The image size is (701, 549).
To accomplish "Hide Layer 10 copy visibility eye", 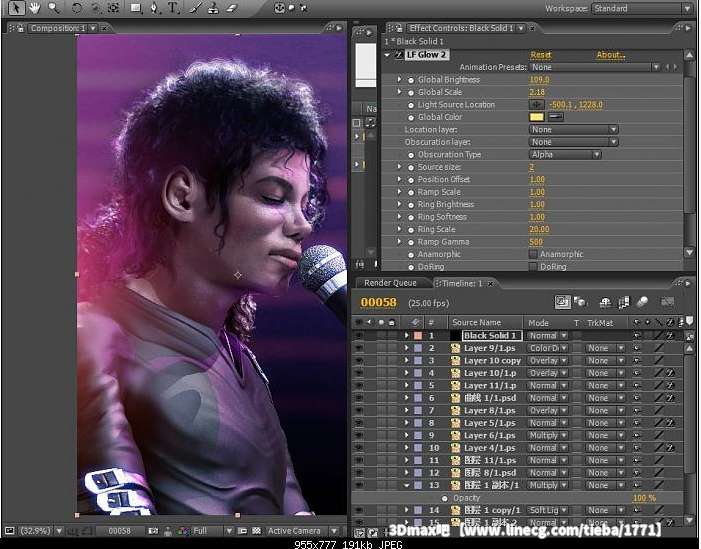I will [x=359, y=360].
